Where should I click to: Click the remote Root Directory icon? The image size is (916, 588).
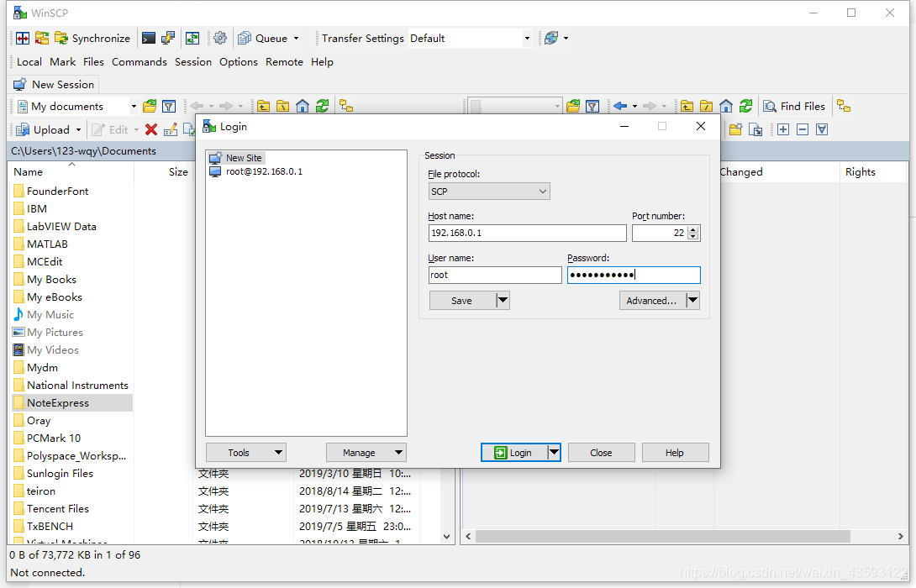pyautogui.click(x=706, y=107)
